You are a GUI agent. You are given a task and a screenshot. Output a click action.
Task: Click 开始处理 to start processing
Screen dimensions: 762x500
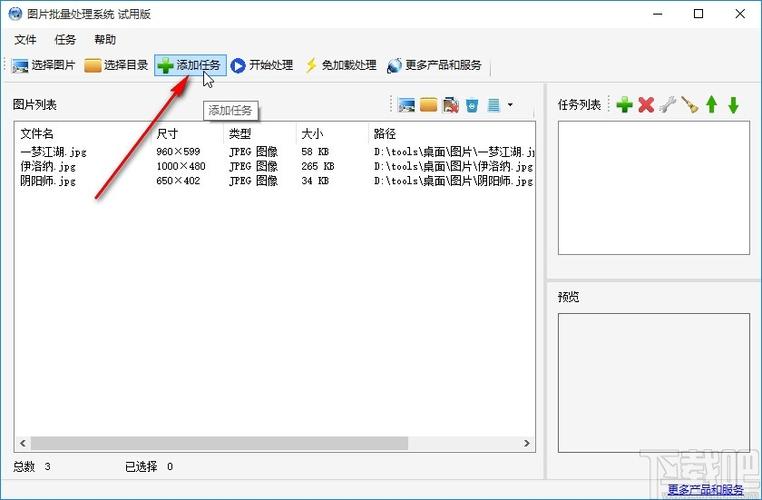point(262,65)
